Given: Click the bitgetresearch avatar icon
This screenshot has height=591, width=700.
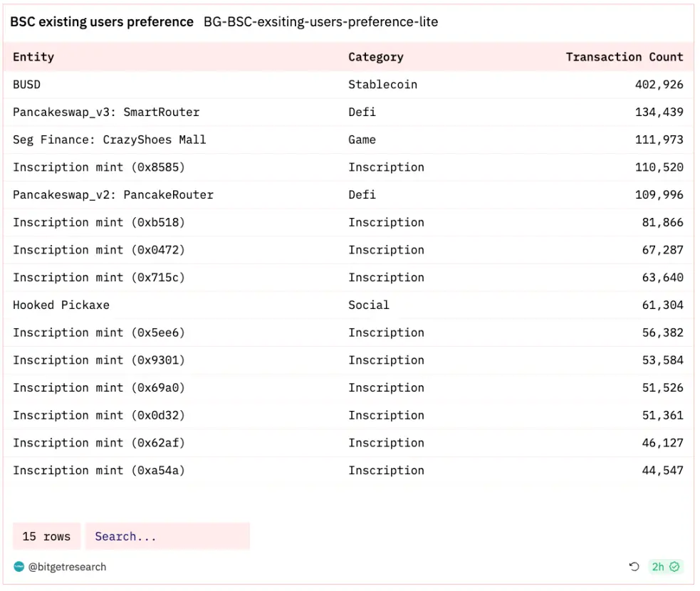Looking at the screenshot, I should coord(19,567).
